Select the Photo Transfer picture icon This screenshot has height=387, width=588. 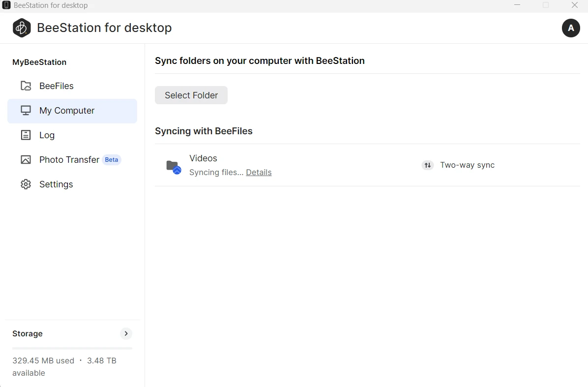(26, 160)
